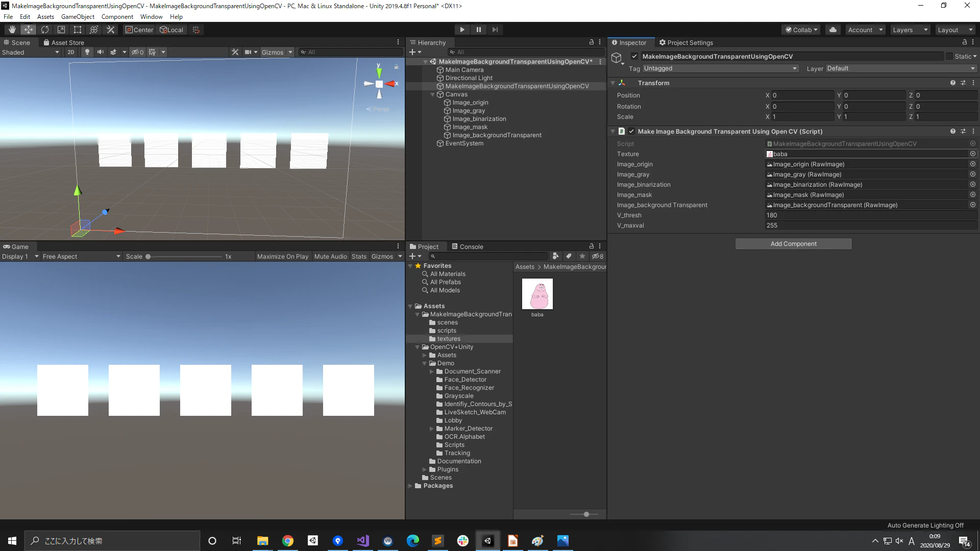Open the GameObject menu
980x551 pixels.
78,17
